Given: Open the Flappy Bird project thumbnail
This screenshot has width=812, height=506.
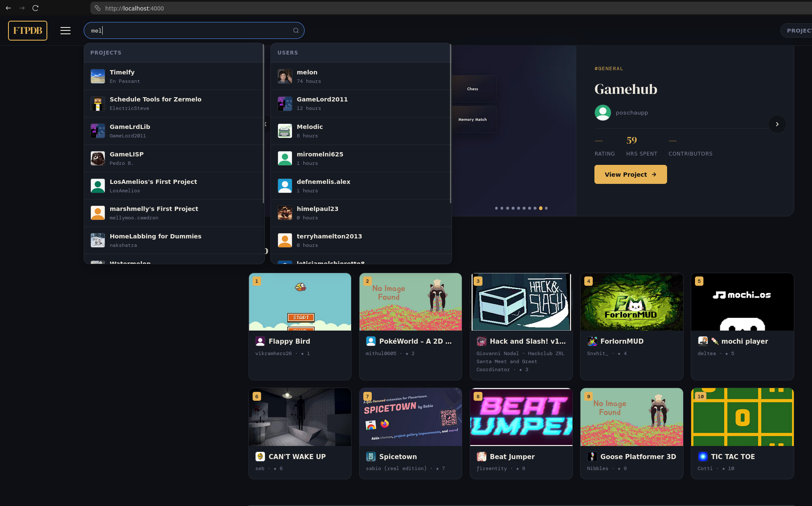Looking at the screenshot, I should (300, 302).
